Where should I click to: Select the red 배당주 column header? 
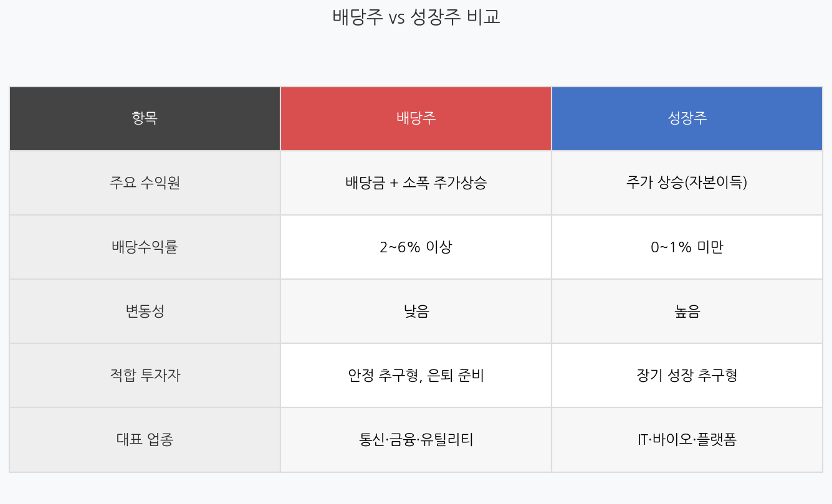pyautogui.click(x=416, y=118)
